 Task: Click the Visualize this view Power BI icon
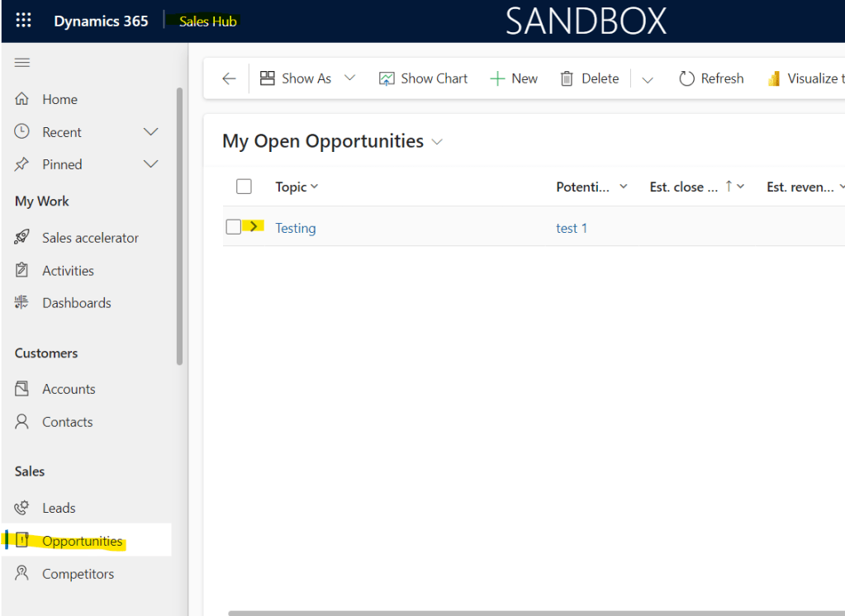click(774, 78)
